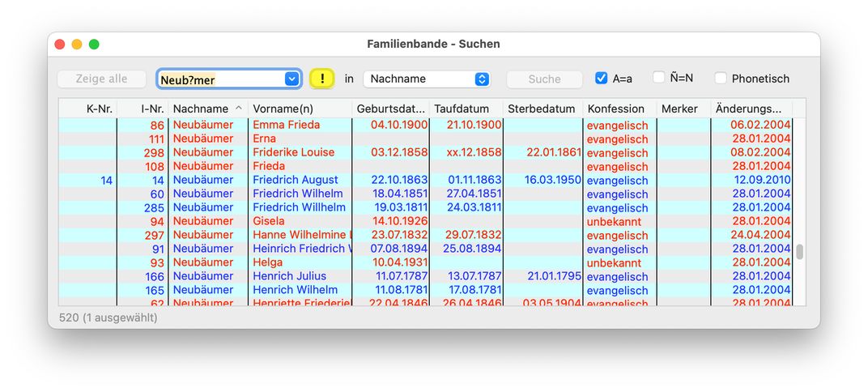Sort by Konfession column header
This screenshot has height=392, width=868.
(x=619, y=109)
